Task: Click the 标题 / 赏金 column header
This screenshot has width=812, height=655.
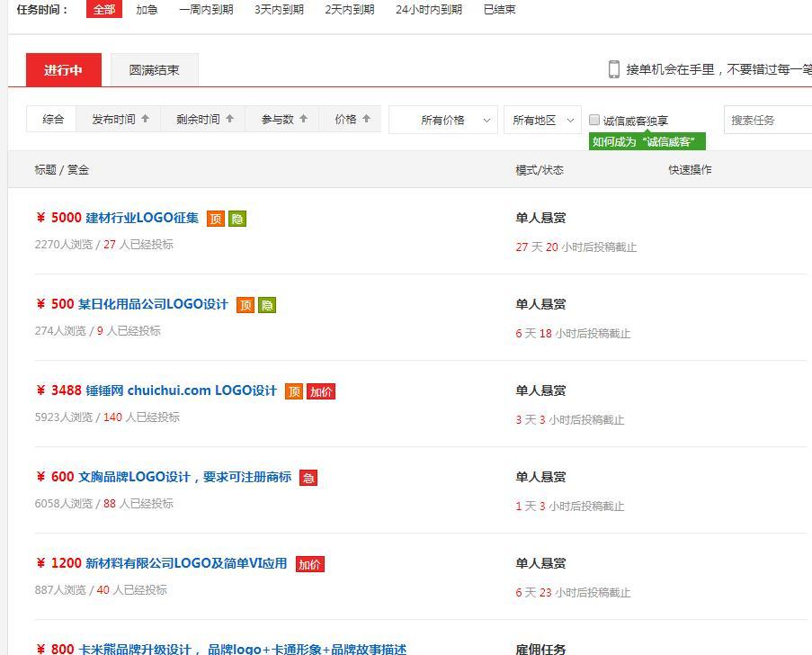Action: click(x=62, y=170)
